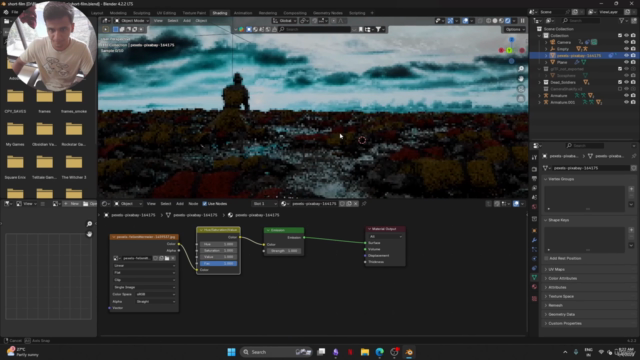Expand the Dead_Soldiers collection in the outliner
640x360 pixels.
pos(540,82)
